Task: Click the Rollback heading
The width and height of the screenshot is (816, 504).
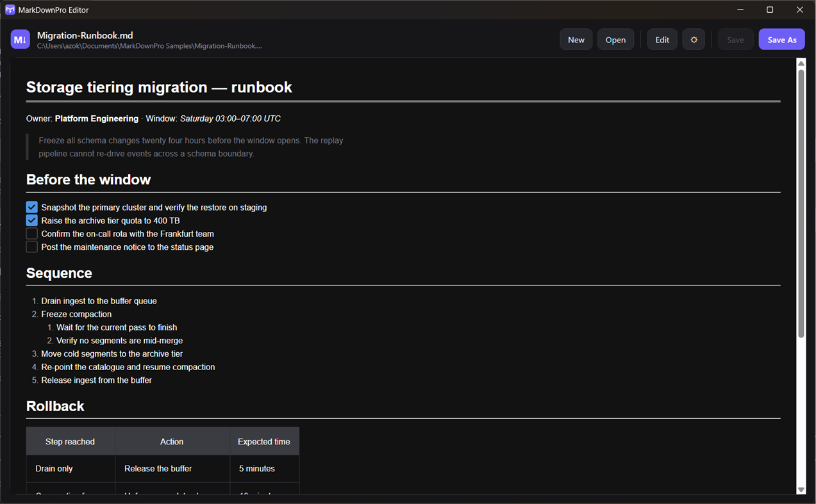Action: [x=55, y=407]
